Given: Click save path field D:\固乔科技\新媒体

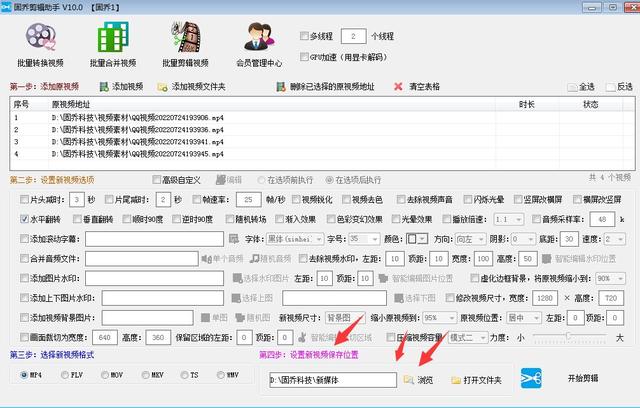Looking at the screenshot, I should click(x=333, y=380).
